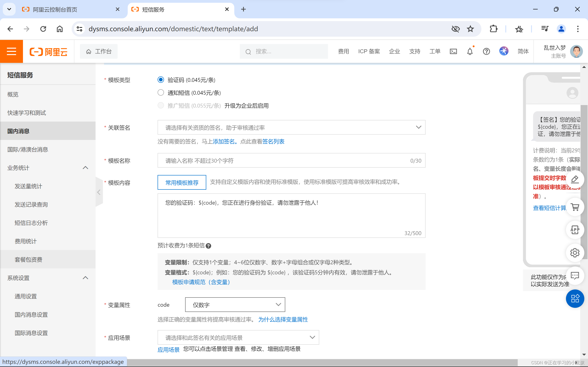The width and height of the screenshot is (588, 367).
Task: Open the 添加签名 link
Action: pyautogui.click(x=223, y=141)
